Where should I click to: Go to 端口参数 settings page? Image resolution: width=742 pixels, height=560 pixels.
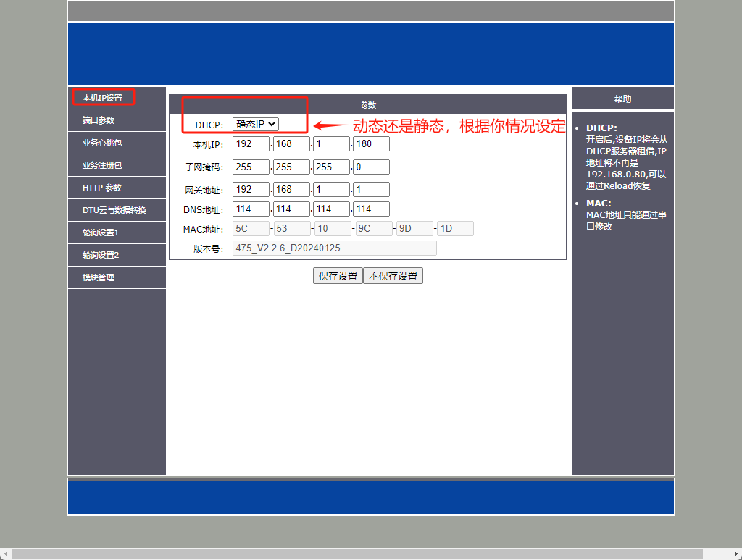click(x=99, y=120)
